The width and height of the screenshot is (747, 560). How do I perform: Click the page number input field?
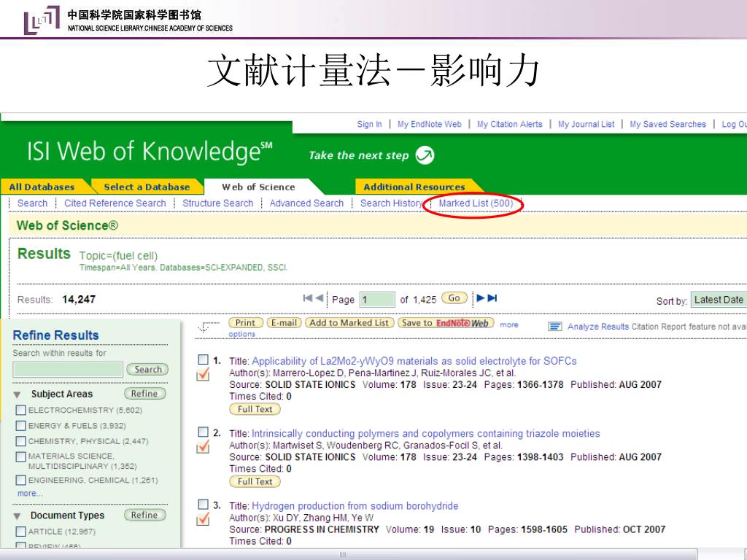(x=377, y=300)
